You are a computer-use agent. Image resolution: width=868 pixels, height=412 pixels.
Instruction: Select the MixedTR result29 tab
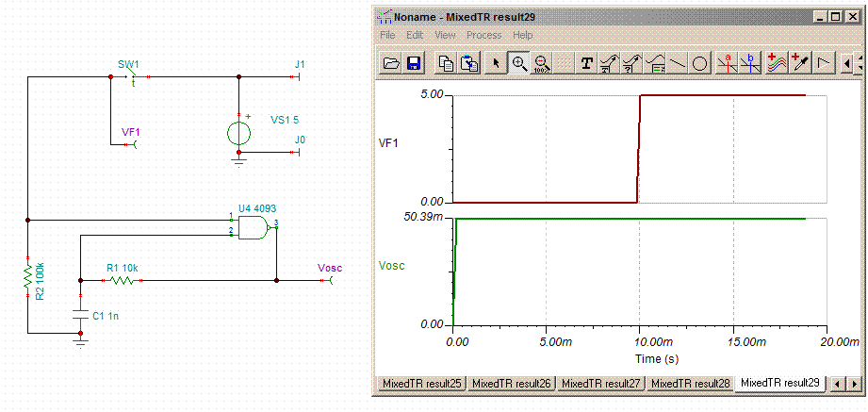click(780, 382)
